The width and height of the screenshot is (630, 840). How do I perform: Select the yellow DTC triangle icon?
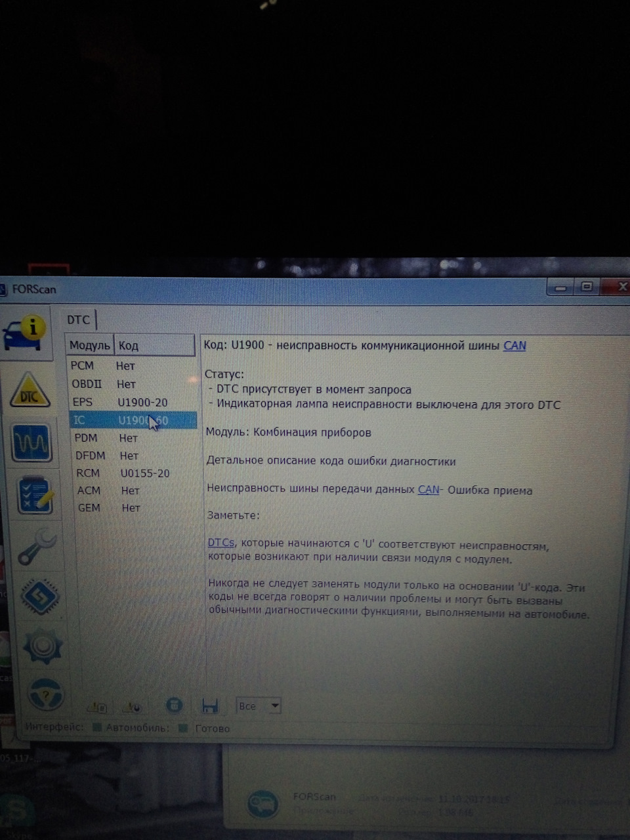(30, 391)
